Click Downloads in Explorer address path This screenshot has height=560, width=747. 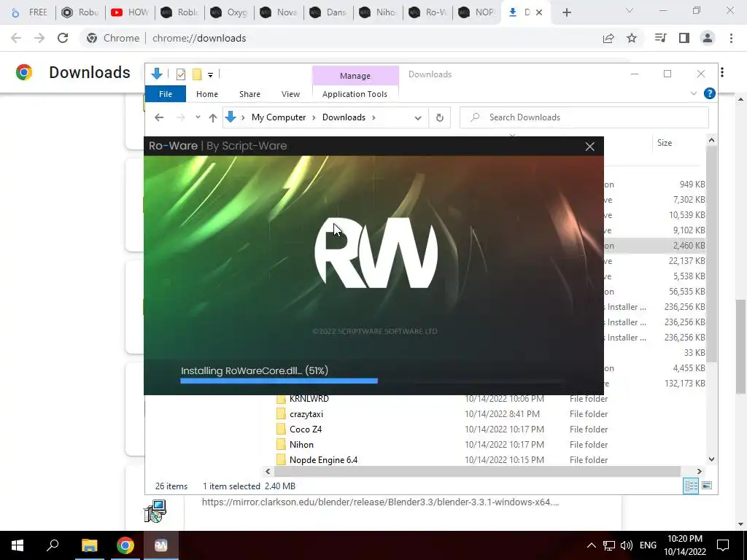click(344, 117)
